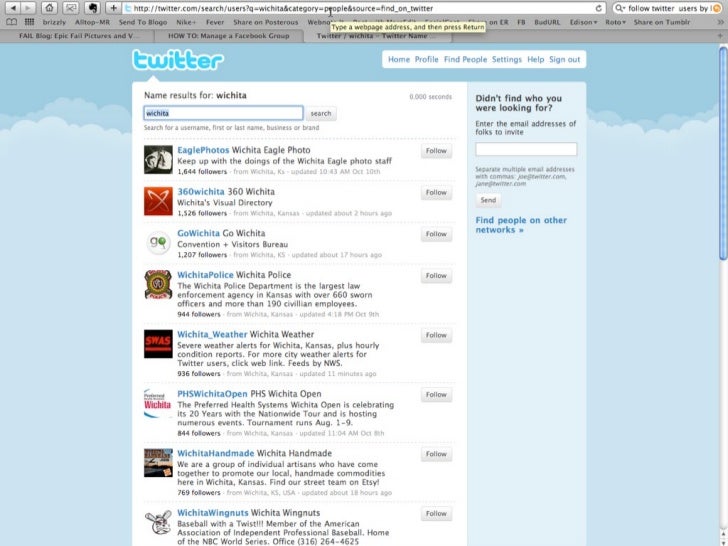Follow Wichita_Weather
This screenshot has height=546, width=728.
click(x=436, y=335)
